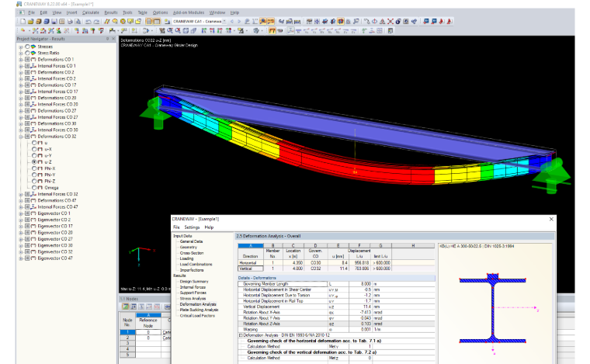Expand Deformations CO 47 tree node

[x=21, y=200]
